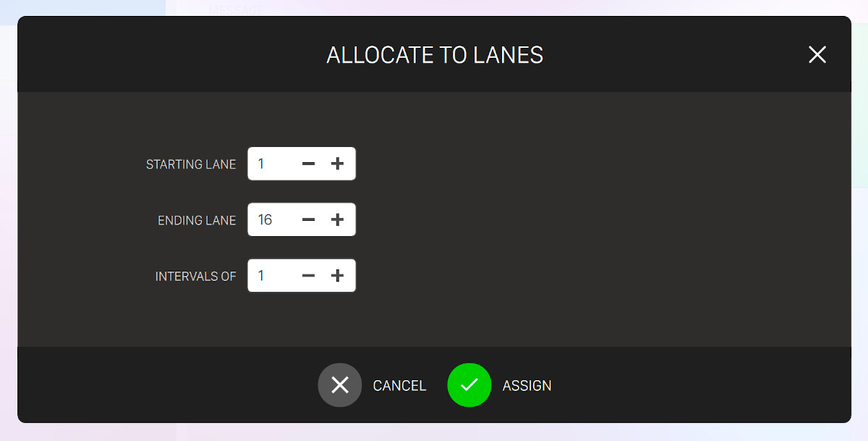Click the Starting Lane number field
This screenshot has width=868, height=441.
click(271, 164)
